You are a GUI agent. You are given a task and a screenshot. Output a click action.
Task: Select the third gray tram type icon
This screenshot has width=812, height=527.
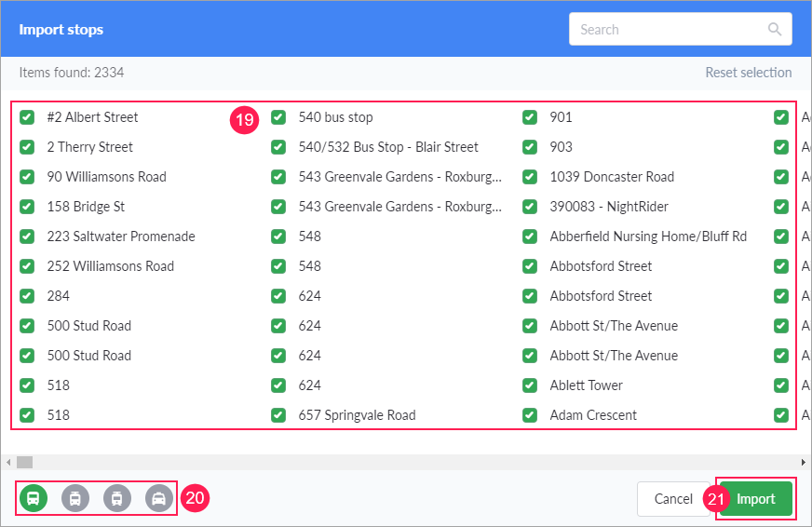[117, 498]
